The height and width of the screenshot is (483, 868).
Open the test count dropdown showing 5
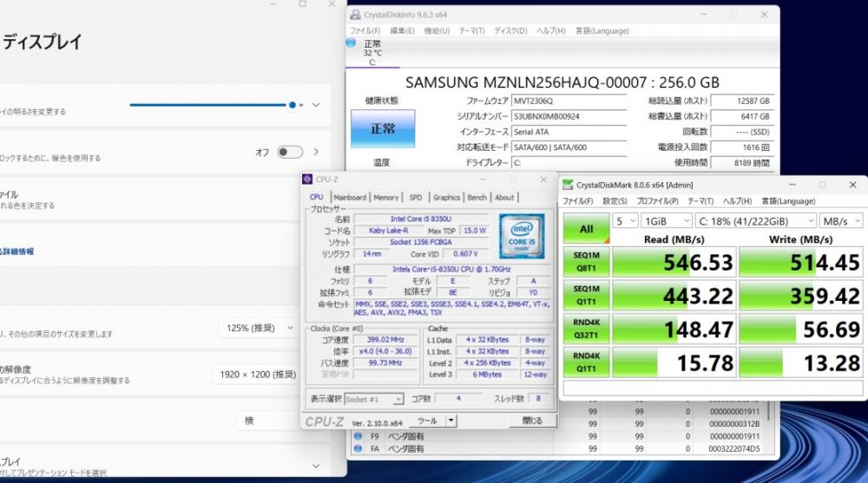pos(625,221)
